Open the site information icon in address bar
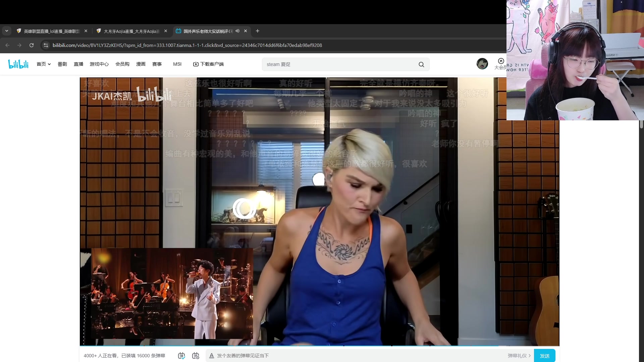 pos(46,45)
